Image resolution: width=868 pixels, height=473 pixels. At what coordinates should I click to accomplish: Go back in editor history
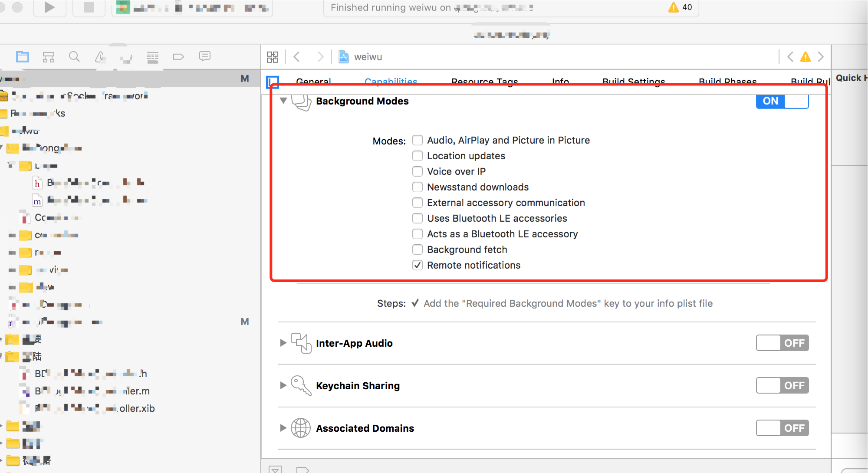(x=297, y=57)
